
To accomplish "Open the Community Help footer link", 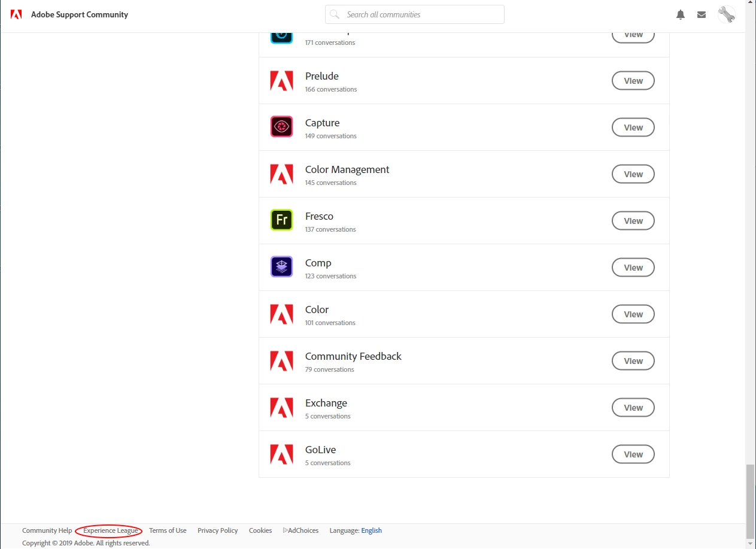I will click(x=47, y=530).
